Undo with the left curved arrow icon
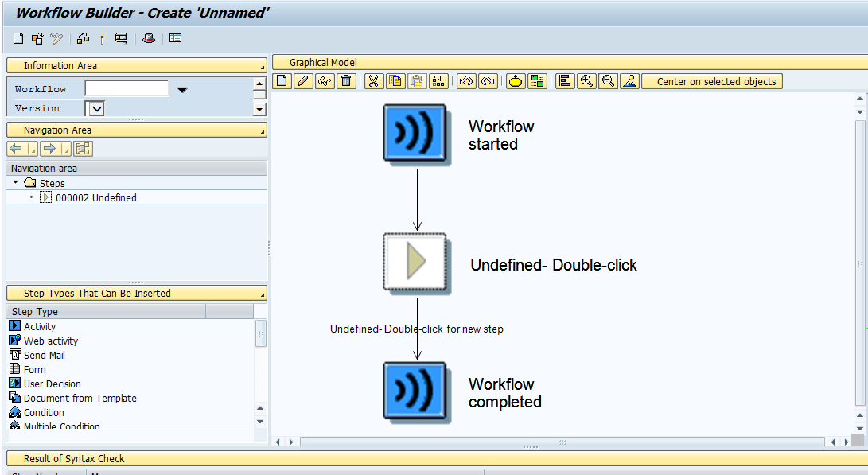 pos(466,81)
